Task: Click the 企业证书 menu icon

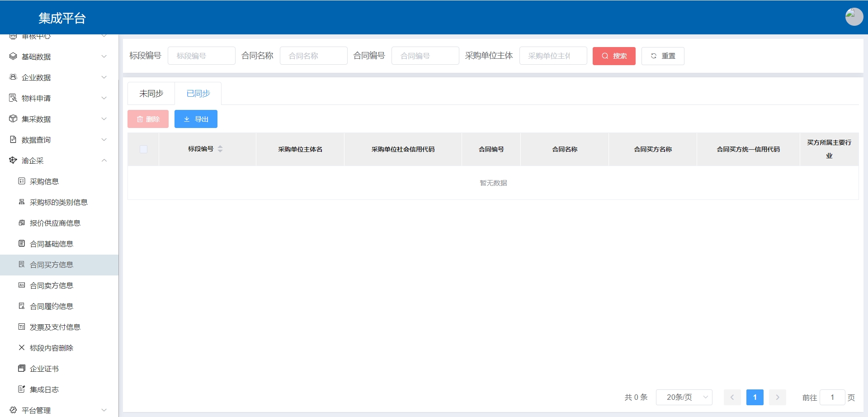Action: (x=21, y=369)
